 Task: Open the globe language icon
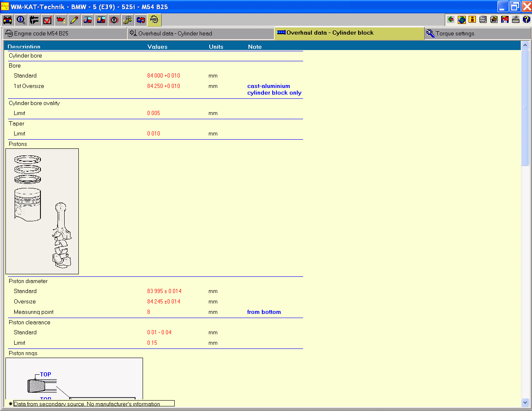462,20
